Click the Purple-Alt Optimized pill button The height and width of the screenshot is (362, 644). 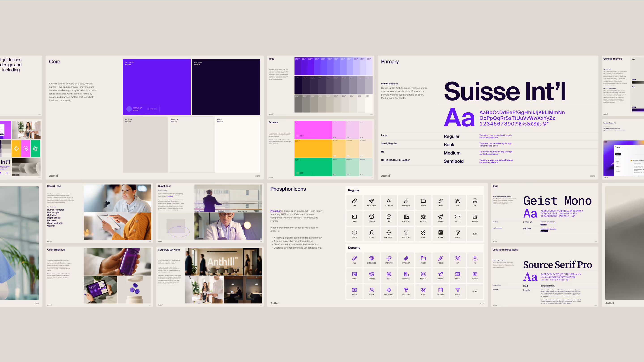tap(142, 109)
